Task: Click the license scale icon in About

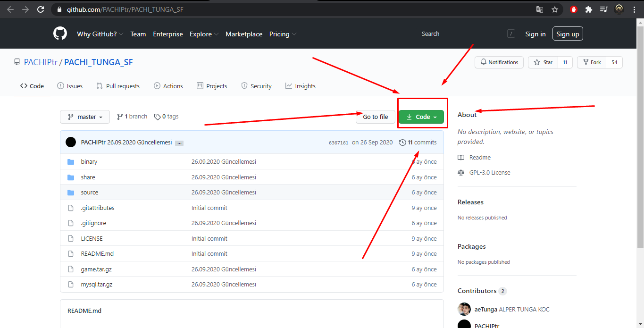Action: (461, 173)
